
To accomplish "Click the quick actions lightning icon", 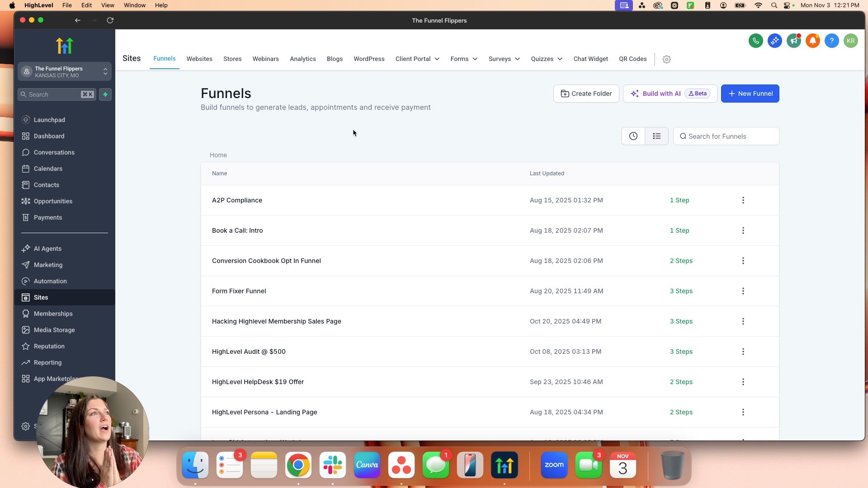I will [105, 94].
